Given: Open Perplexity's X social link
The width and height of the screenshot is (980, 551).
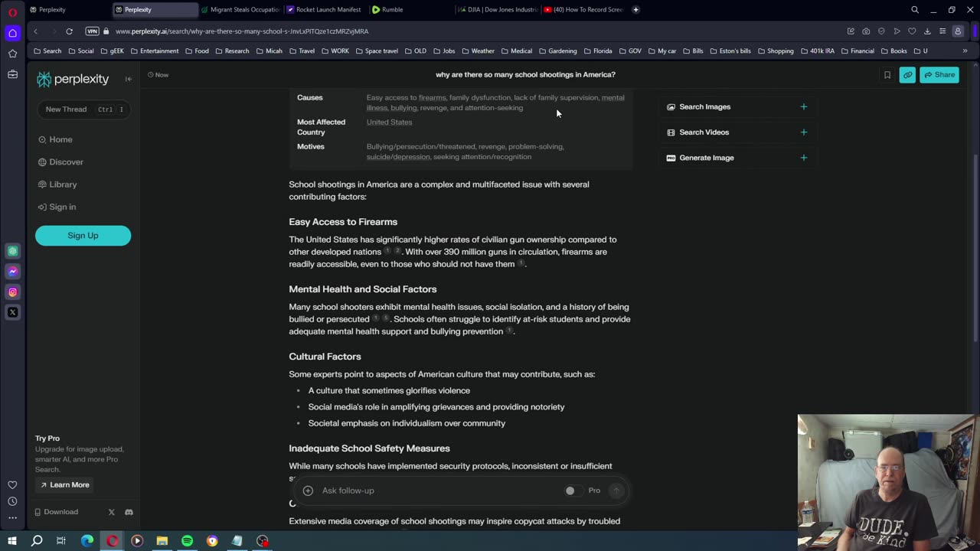Looking at the screenshot, I should pos(111,512).
